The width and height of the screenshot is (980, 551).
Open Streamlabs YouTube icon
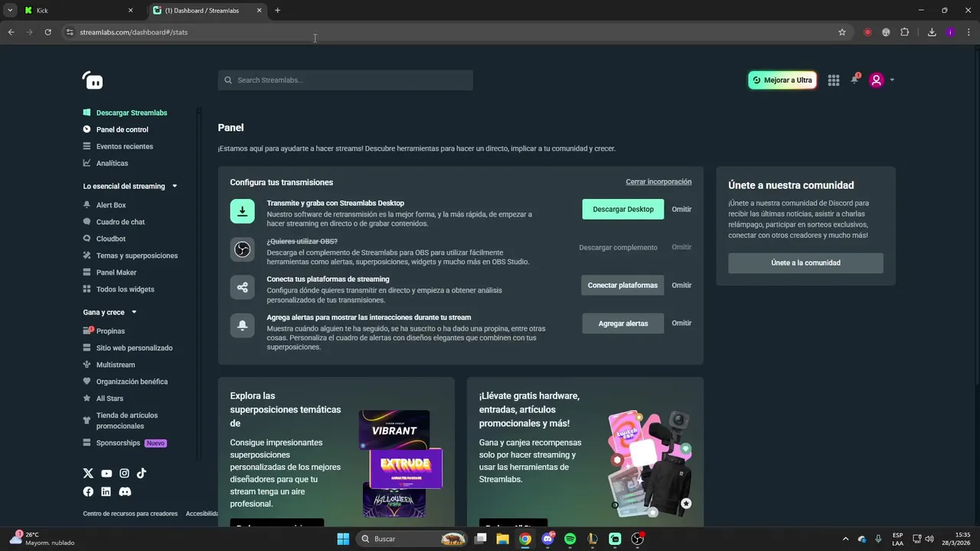pos(106,474)
